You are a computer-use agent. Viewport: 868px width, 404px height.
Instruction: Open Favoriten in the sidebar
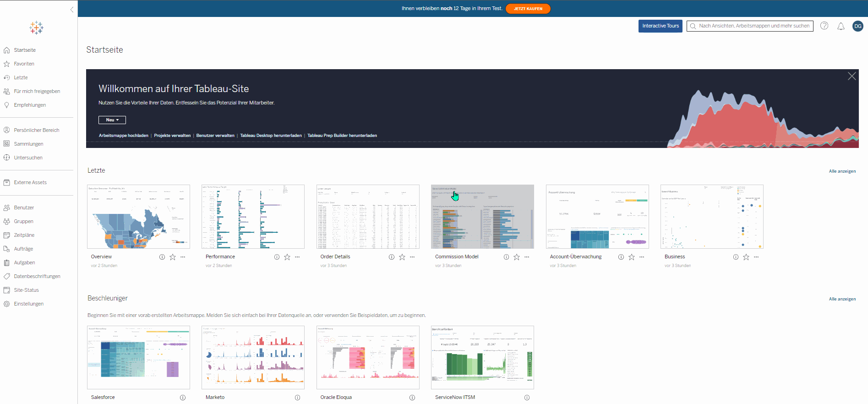pos(24,64)
